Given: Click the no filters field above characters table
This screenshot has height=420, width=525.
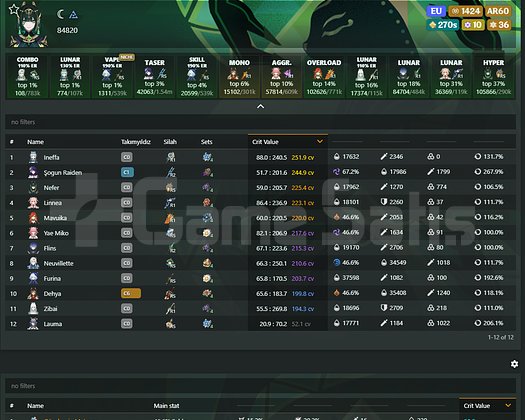Looking at the screenshot, I should (x=260, y=122).
